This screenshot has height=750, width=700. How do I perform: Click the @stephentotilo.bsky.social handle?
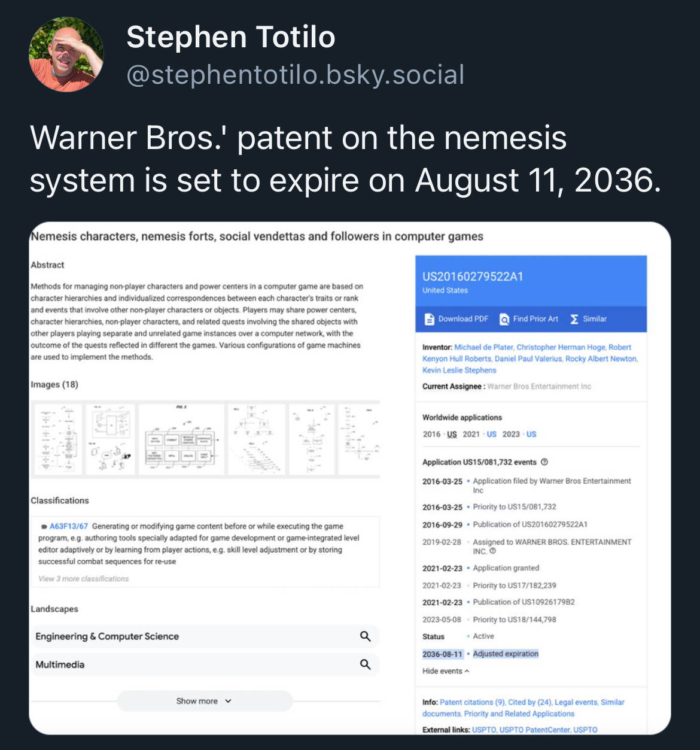click(x=296, y=75)
